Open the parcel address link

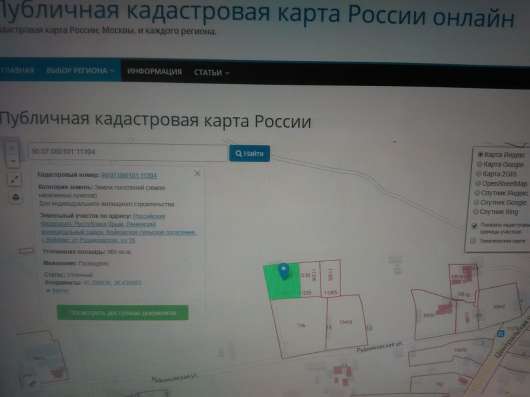[x=118, y=228]
